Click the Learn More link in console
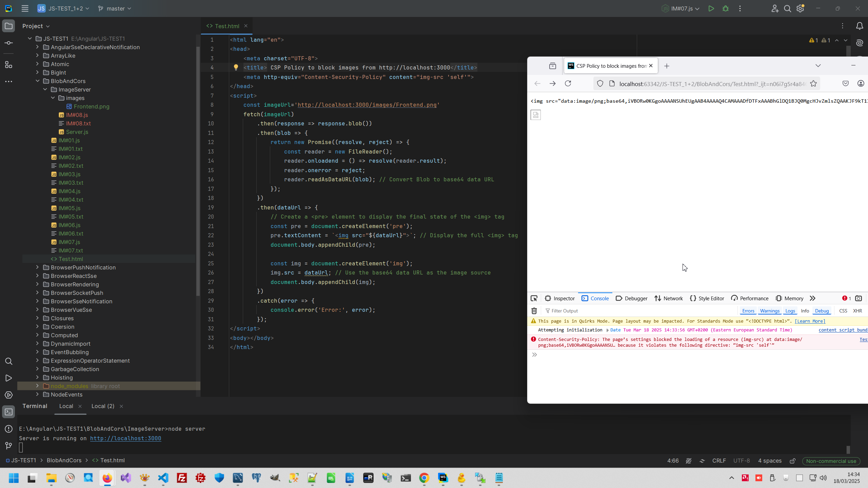The height and width of the screenshot is (488, 868). click(810, 321)
